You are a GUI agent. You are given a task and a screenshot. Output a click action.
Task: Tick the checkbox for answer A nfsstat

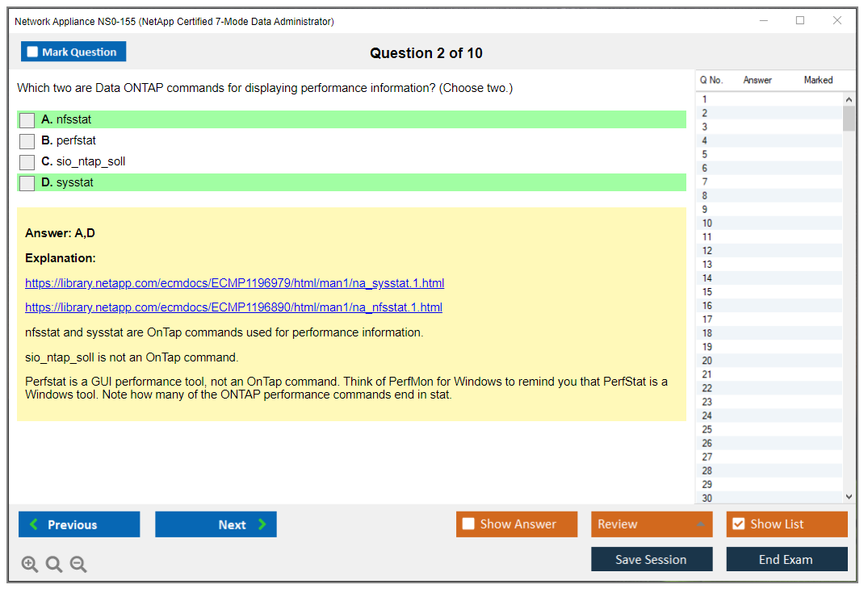click(x=27, y=120)
